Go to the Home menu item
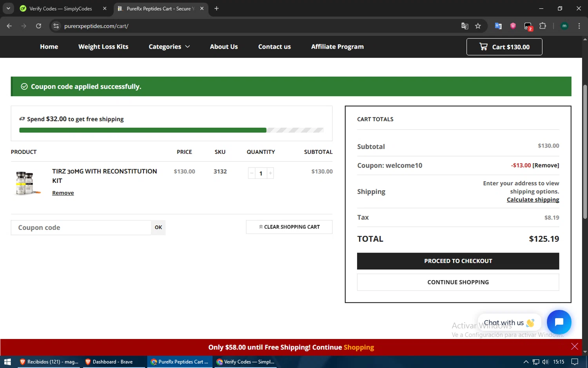 49,47
